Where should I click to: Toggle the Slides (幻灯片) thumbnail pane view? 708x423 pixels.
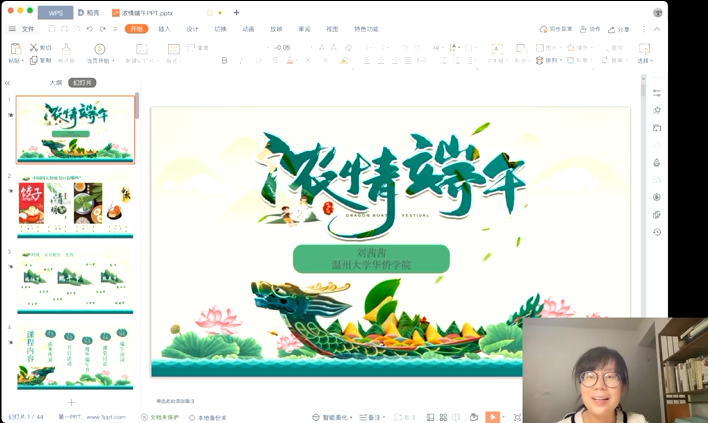[x=82, y=82]
